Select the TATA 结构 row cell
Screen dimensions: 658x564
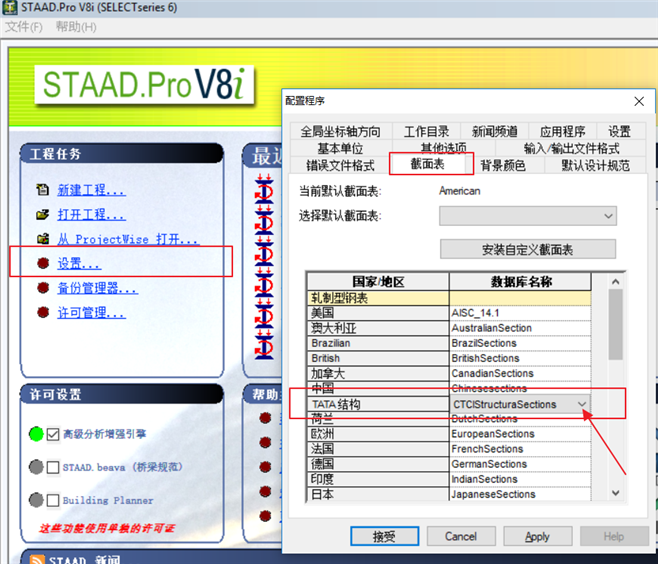click(378, 404)
